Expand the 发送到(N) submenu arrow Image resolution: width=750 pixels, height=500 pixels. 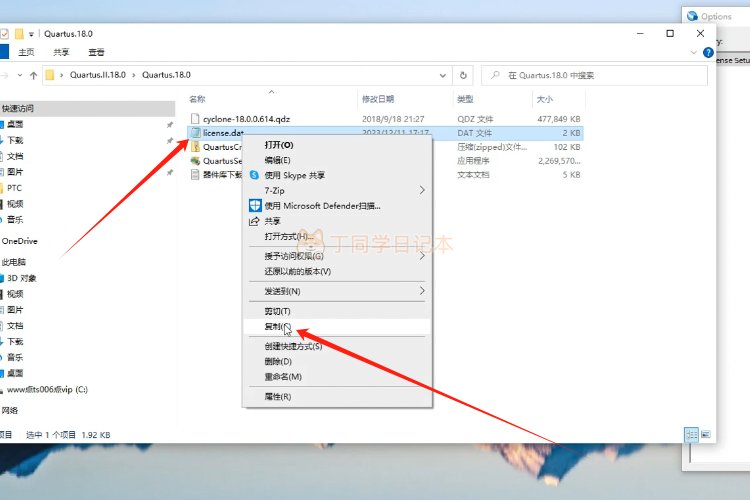(422, 291)
